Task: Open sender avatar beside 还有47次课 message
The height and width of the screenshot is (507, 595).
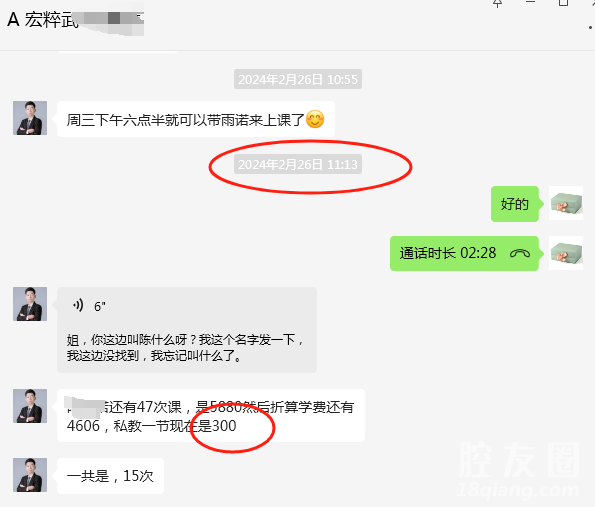Action: click(x=30, y=406)
